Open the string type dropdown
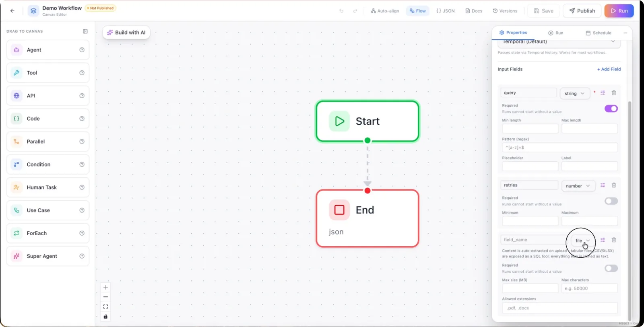 575,93
